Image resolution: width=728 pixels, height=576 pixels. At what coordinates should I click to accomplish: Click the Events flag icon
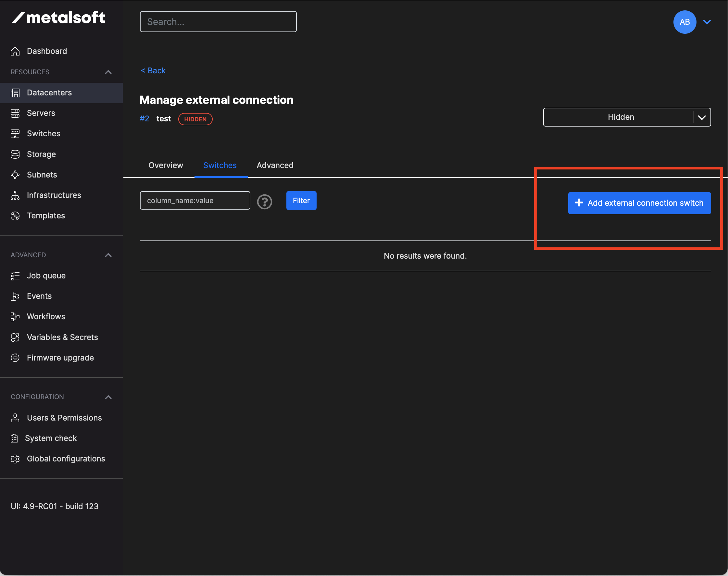pyautogui.click(x=15, y=296)
